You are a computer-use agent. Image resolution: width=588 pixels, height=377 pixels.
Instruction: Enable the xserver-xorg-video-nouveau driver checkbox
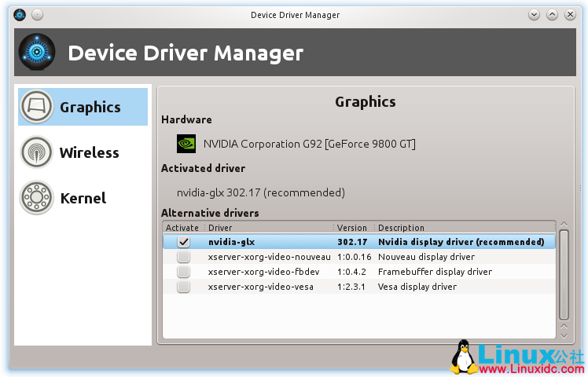tap(183, 257)
